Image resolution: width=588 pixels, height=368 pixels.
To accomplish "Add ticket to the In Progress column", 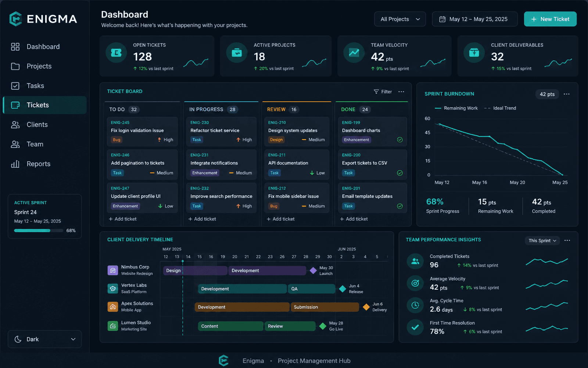I will pos(202,219).
